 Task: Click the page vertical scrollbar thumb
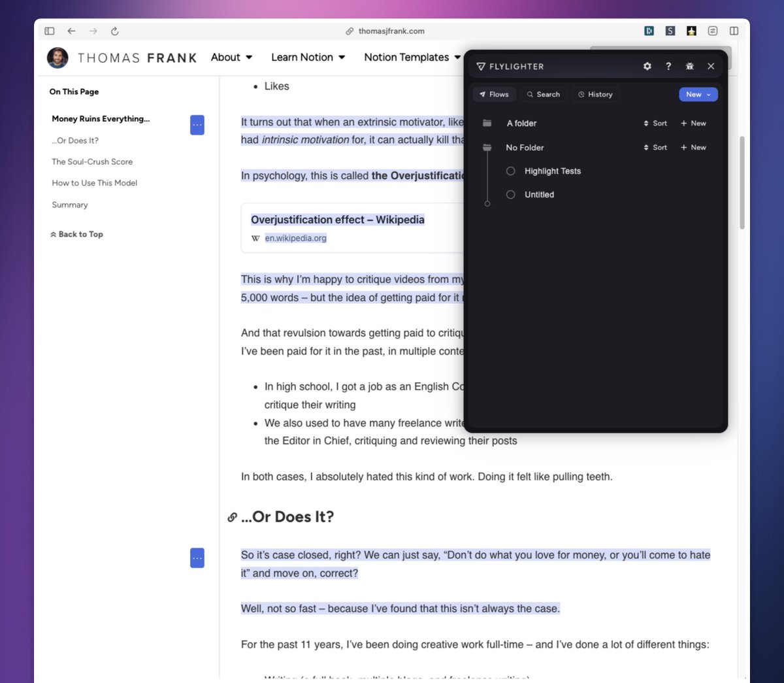click(742, 182)
